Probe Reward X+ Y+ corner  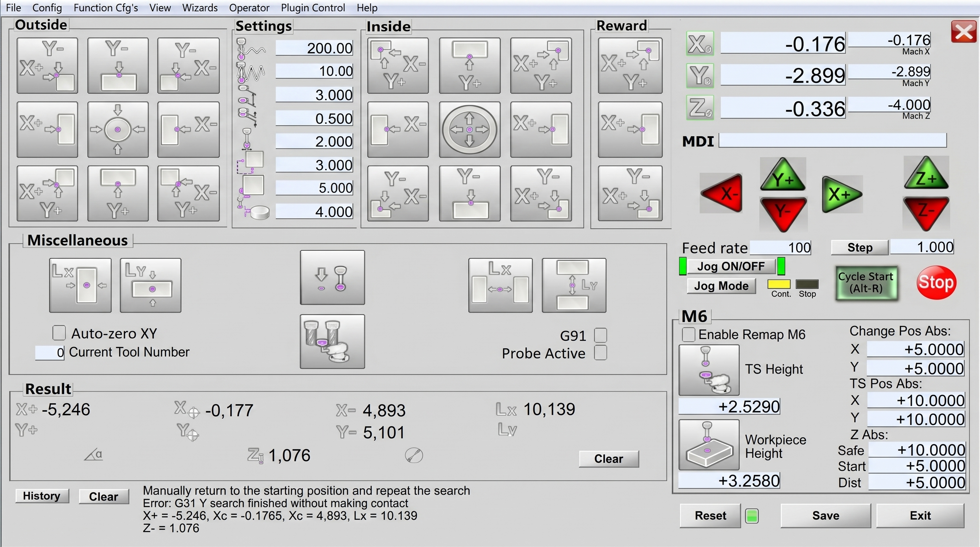(x=630, y=66)
